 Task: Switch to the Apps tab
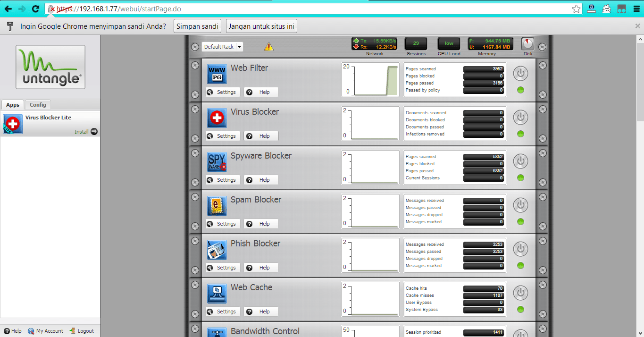point(13,105)
